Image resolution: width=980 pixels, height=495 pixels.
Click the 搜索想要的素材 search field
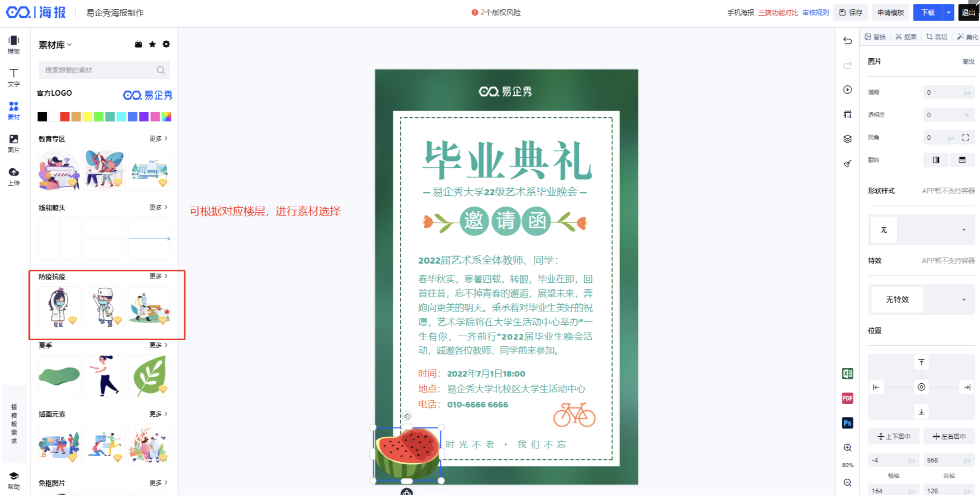click(x=104, y=70)
